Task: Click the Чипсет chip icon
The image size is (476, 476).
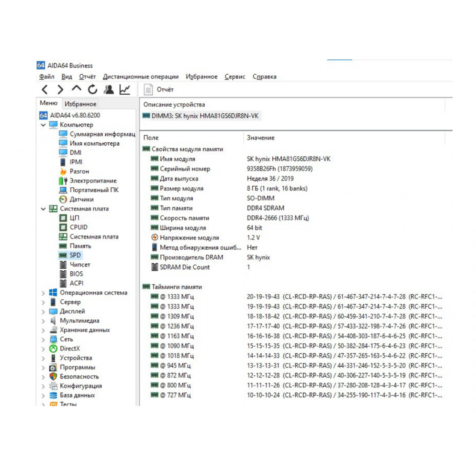Action: pyautogui.click(x=63, y=265)
